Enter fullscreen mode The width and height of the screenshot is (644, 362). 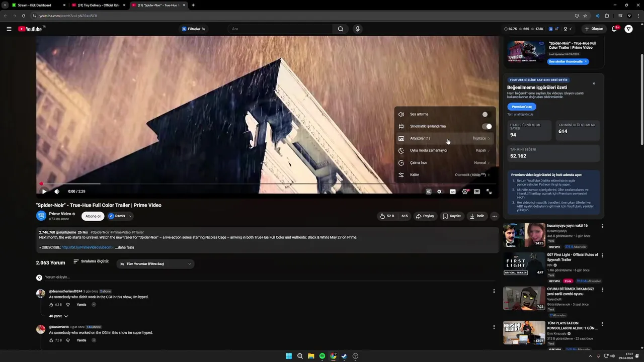[489, 192]
